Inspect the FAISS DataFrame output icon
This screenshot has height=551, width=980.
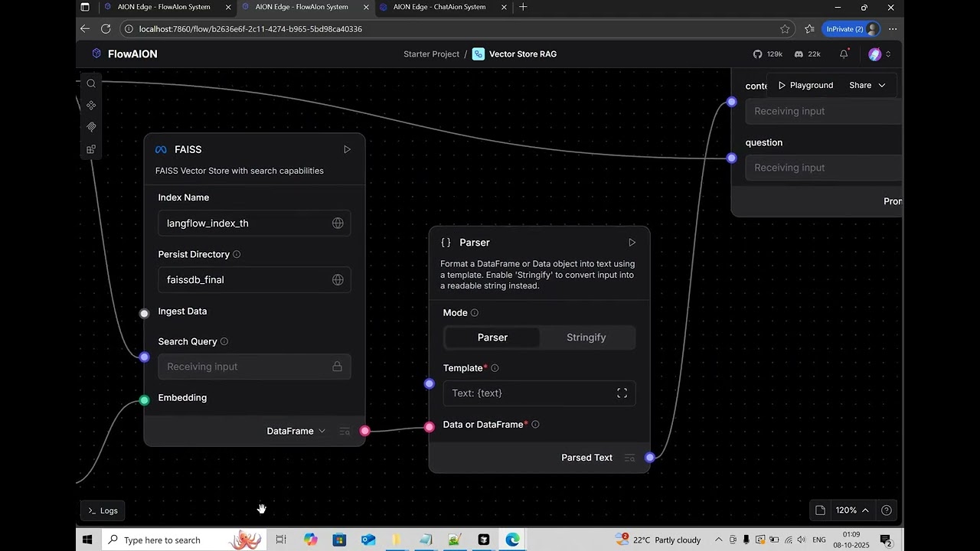point(345,432)
